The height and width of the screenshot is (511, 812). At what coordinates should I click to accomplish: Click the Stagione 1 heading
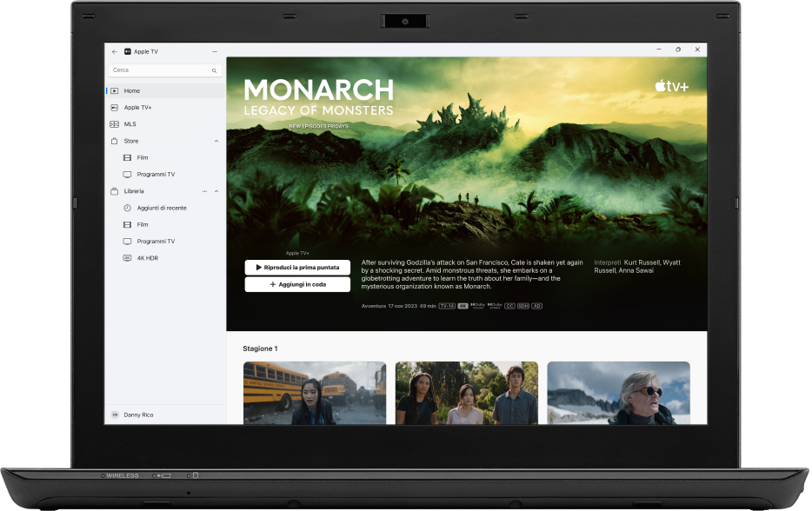(260, 348)
